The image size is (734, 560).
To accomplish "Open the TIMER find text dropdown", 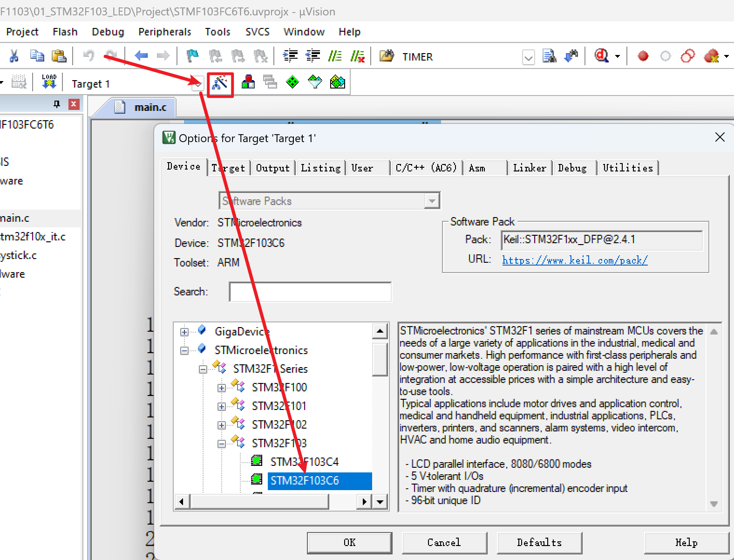I will pos(529,57).
